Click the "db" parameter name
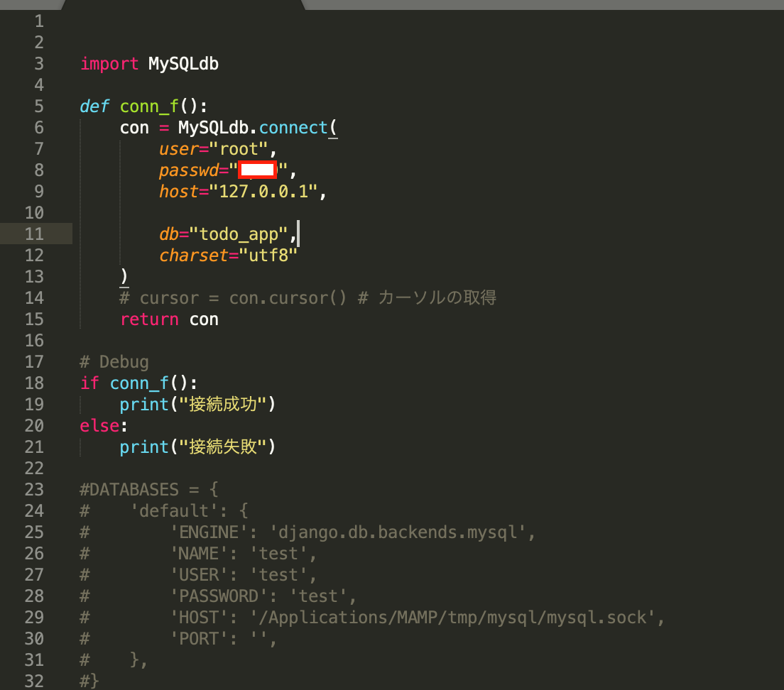The height and width of the screenshot is (690, 784). [169, 234]
